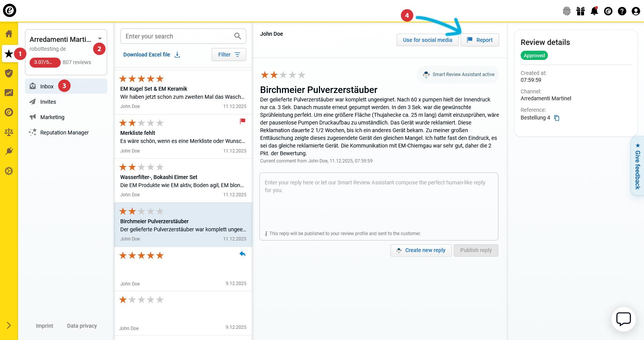Click into the reply text area
This screenshot has width=644, height=340.
[x=378, y=204]
